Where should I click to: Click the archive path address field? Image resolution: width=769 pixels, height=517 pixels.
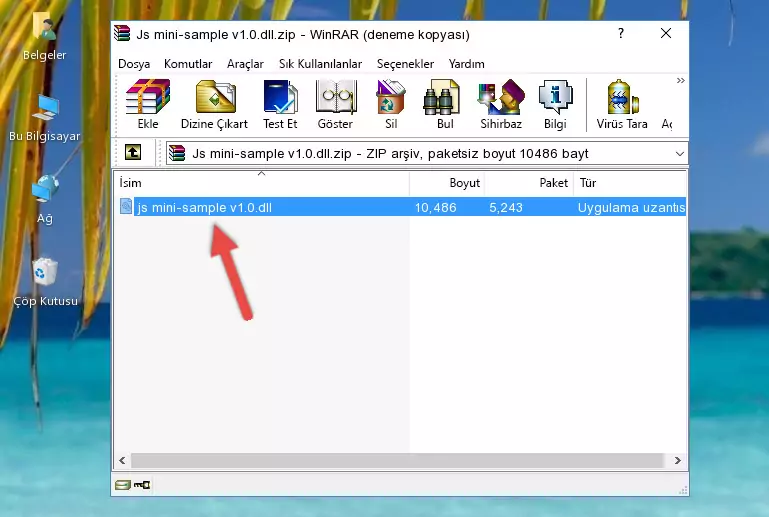tap(427, 154)
